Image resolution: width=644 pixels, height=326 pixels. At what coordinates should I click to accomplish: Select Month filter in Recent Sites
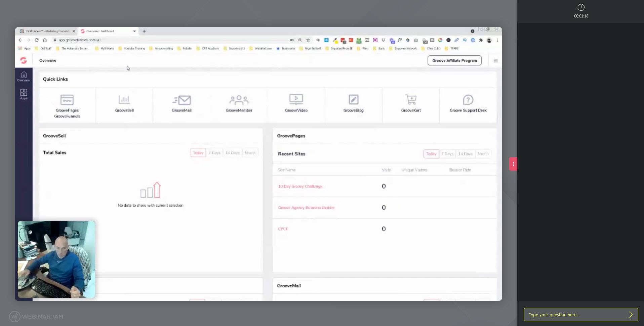click(483, 154)
